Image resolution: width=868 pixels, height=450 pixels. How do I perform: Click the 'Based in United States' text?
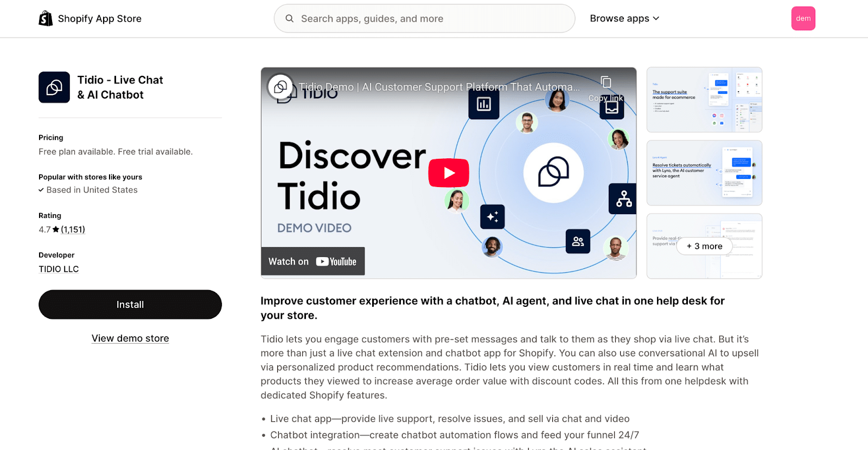[x=92, y=190]
